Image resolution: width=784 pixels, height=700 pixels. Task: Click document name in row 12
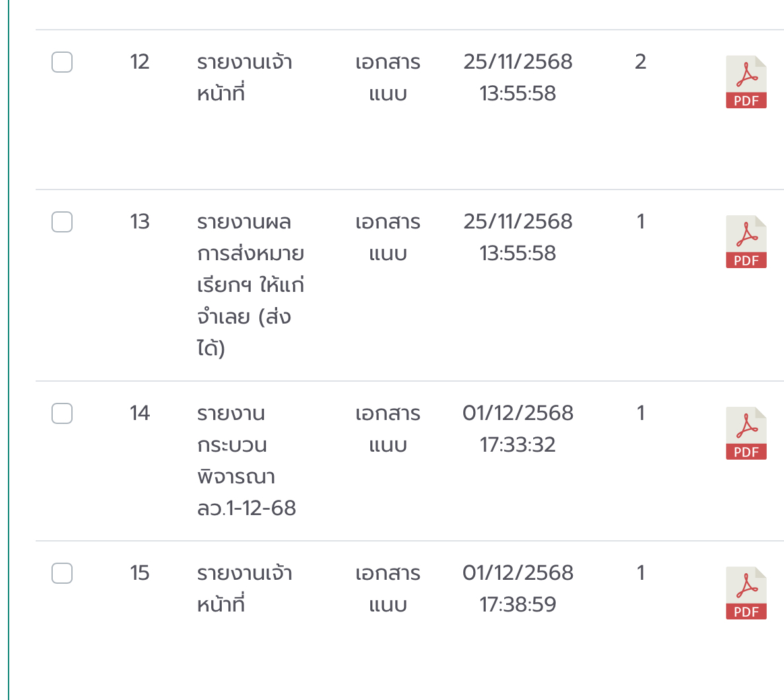pyautogui.click(x=244, y=77)
